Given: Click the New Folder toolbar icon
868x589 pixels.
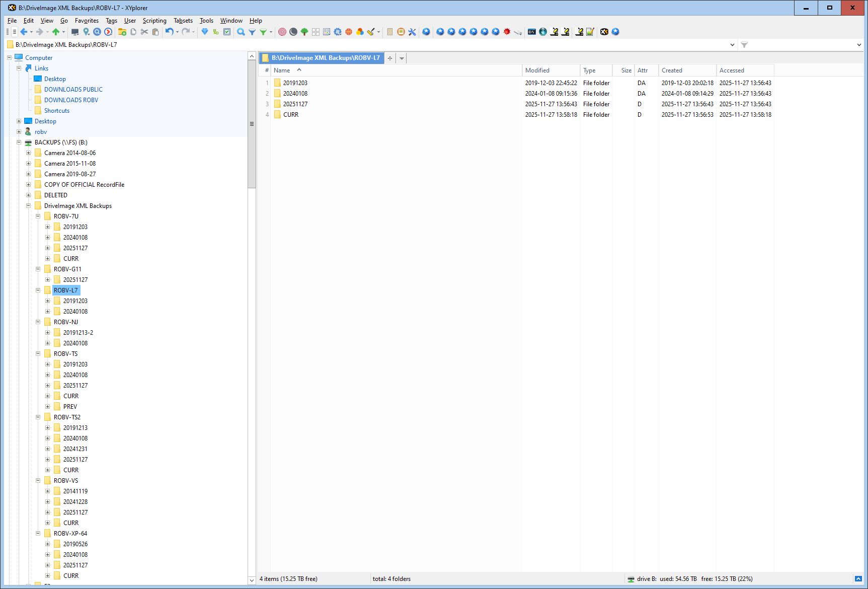Looking at the screenshot, I should coord(122,32).
